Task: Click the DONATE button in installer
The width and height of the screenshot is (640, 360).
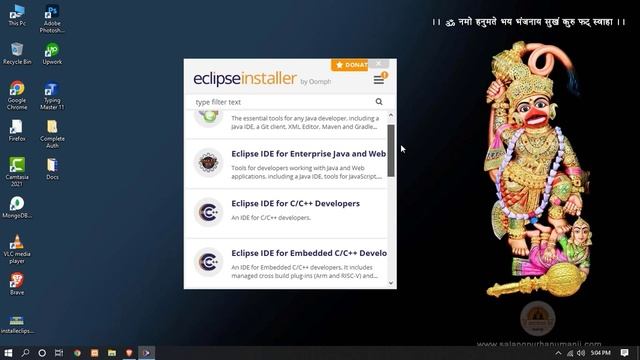Action: pyautogui.click(x=350, y=65)
